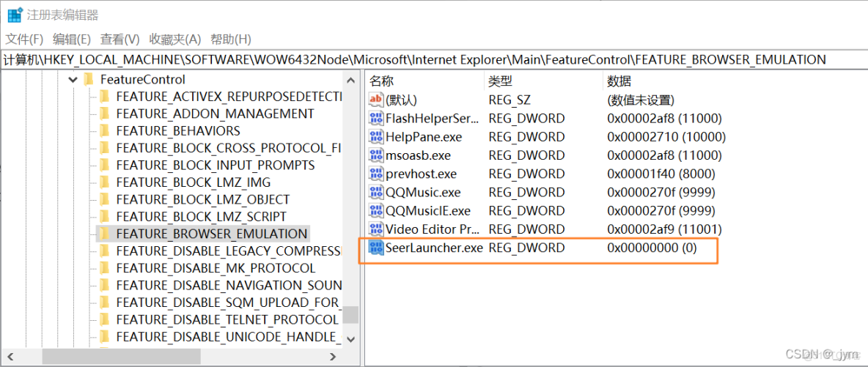This screenshot has height=367, width=868.
Task: Click the 数据 column header
Action: tap(619, 81)
